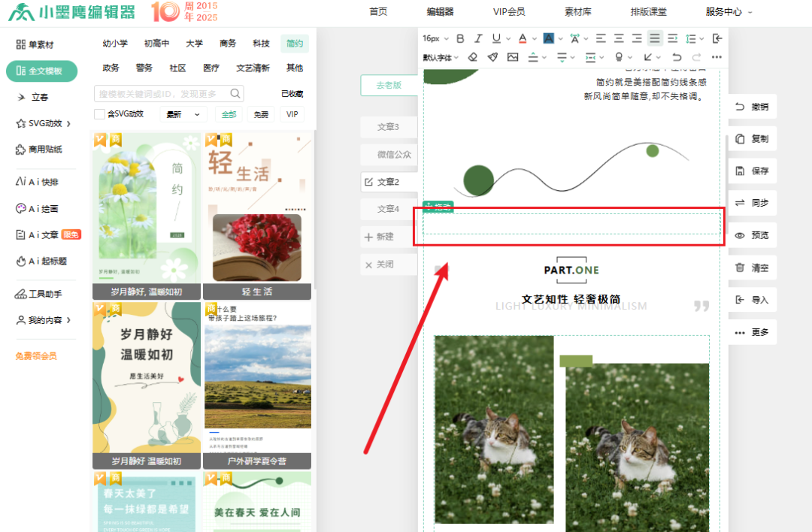Filter templates by 免费
This screenshot has height=532, width=812.
tap(261, 114)
